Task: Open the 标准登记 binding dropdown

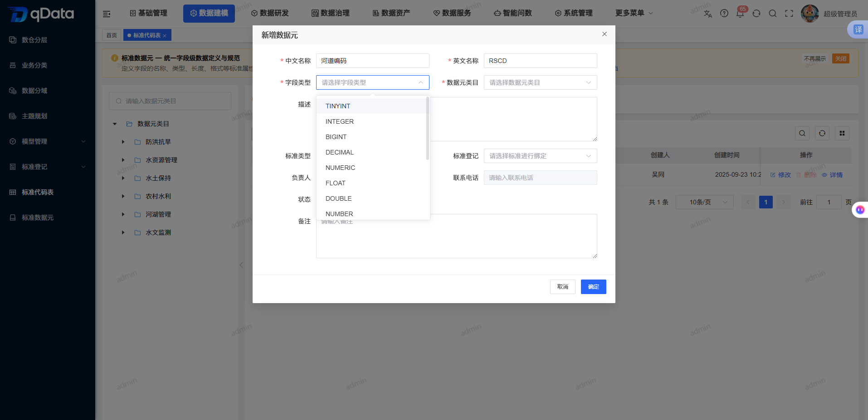Action: coord(541,156)
